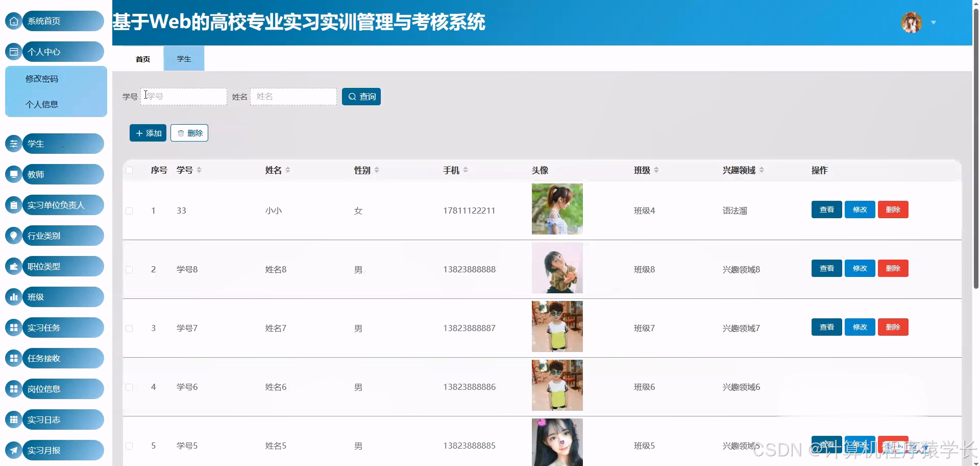This screenshot has height=466, width=980.
Task: Focus the 姓名 search input field
Action: click(x=293, y=97)
